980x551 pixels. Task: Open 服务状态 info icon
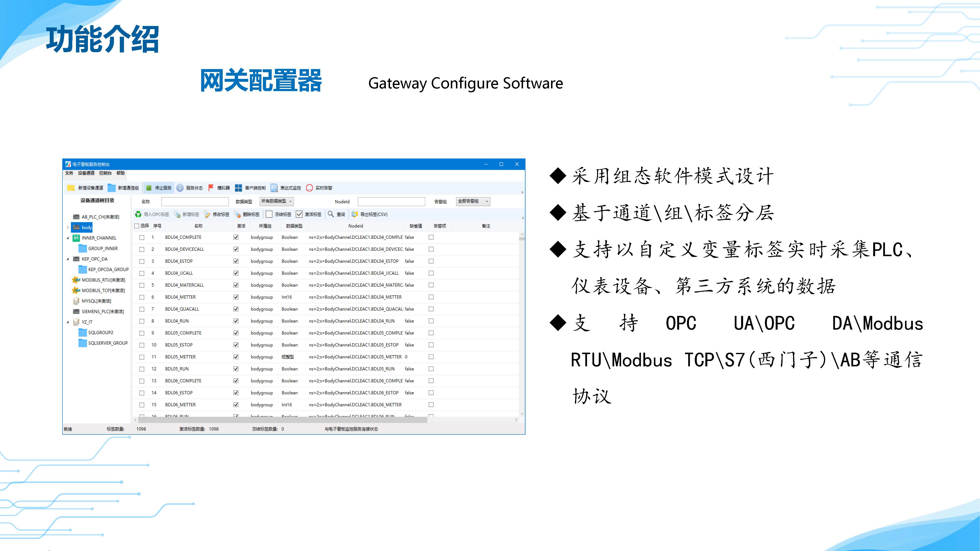180,188
